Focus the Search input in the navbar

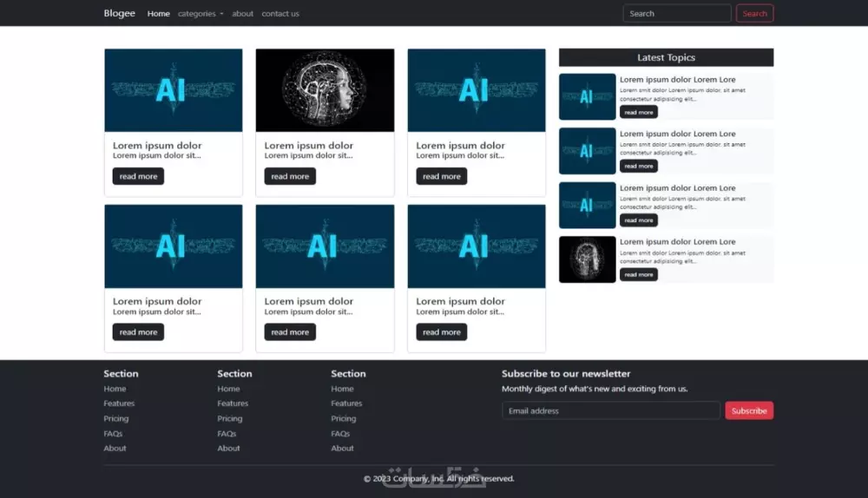point(676,13)
